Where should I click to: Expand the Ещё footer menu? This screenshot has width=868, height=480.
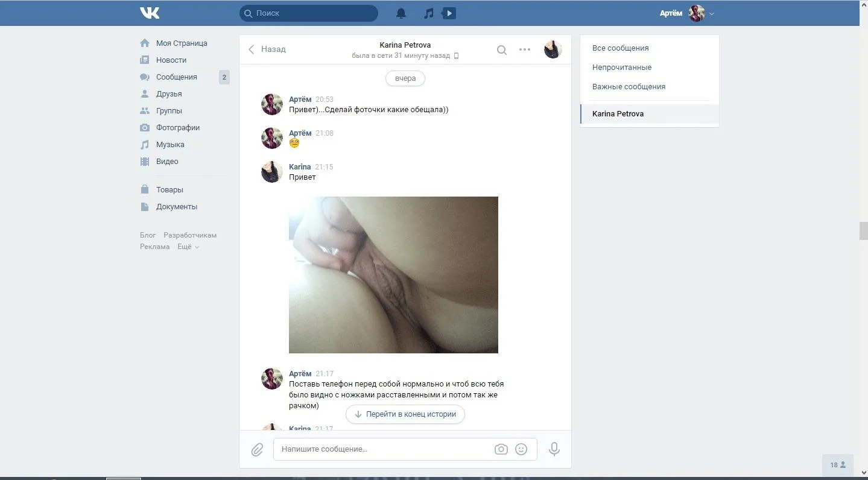point(188,247)
